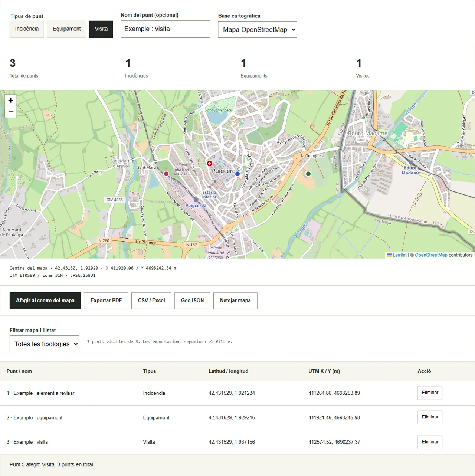Image resolution: width=475 pixels, height=476 pixels.
Task: Delete point 3 Exemple visita
Action: tap(430, 442)
